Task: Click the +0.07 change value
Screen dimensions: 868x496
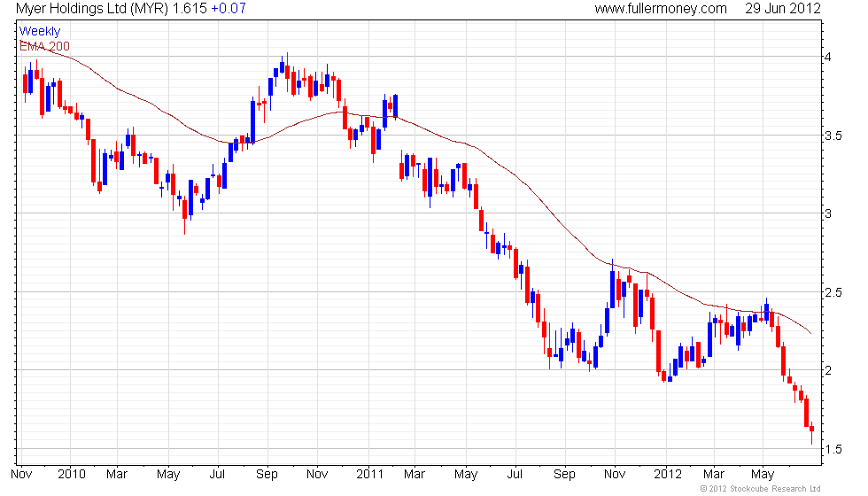Action: pyautogui.click(x=229, y=8)
